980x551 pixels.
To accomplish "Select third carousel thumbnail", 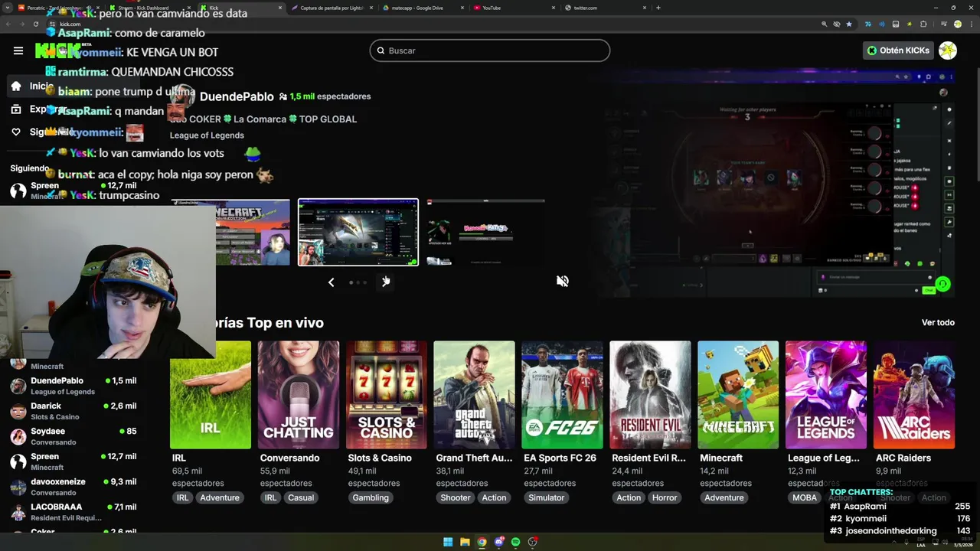I will pyautogui.click(x=485, y=233).
